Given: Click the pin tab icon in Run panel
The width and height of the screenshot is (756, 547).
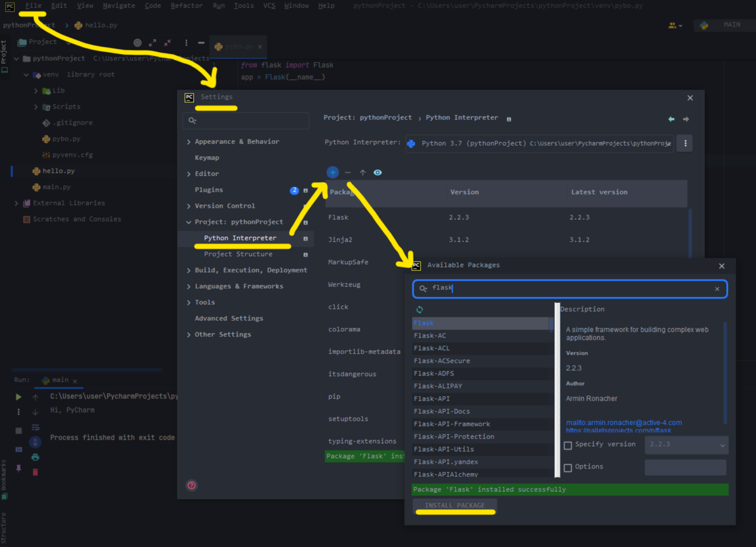Looking at the screenshot, I should pyautogui.click(x=18, y=468).
